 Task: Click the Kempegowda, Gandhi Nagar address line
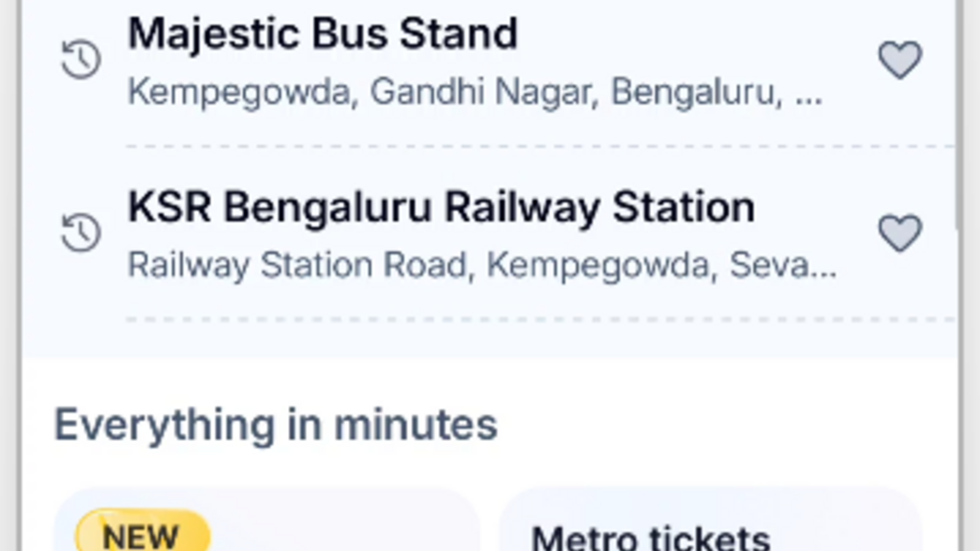pos(475,93)
